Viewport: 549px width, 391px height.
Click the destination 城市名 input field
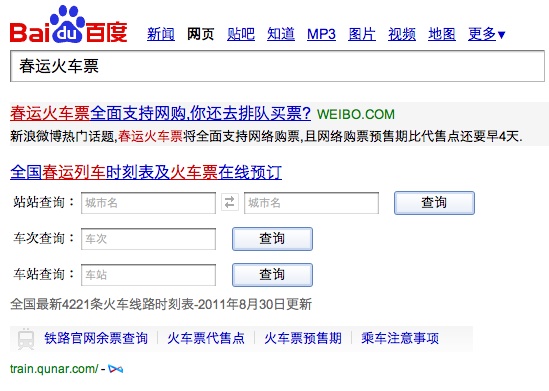pyautogui.click(x=311, y=203)
